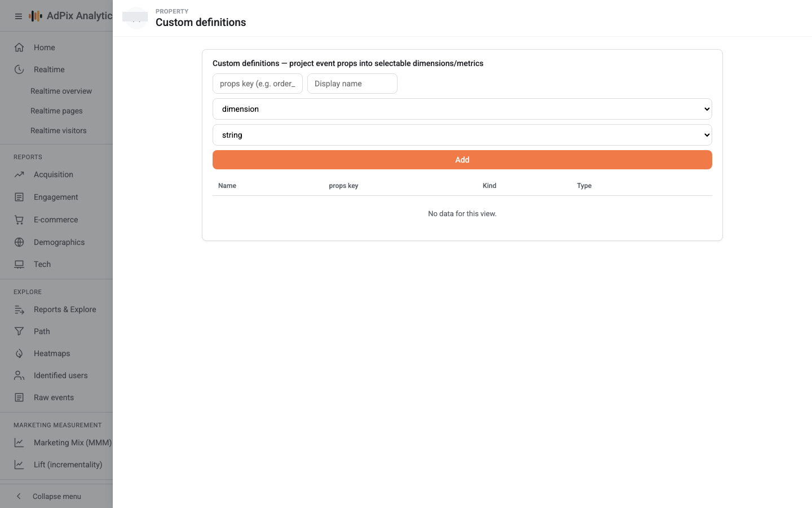Image resolution: width=812 pixels, height=508 pixels.
Task: Open Realtime overview page
Action: click(61, 91)
